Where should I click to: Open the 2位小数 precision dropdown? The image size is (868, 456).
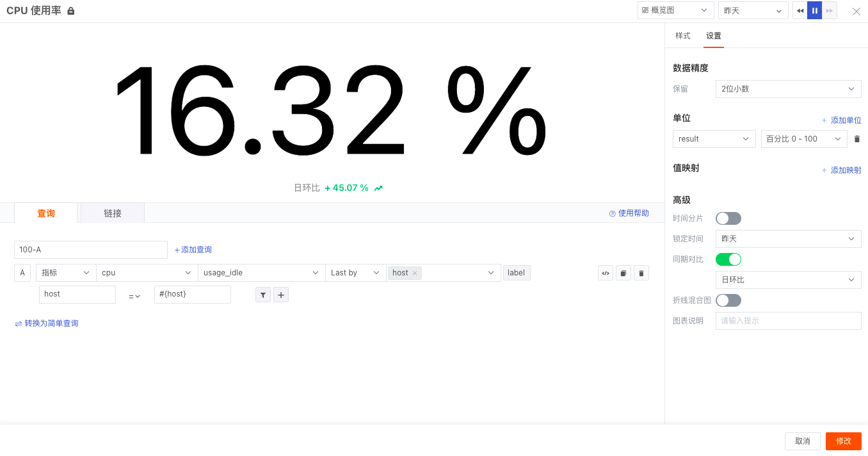click(789, 89)
